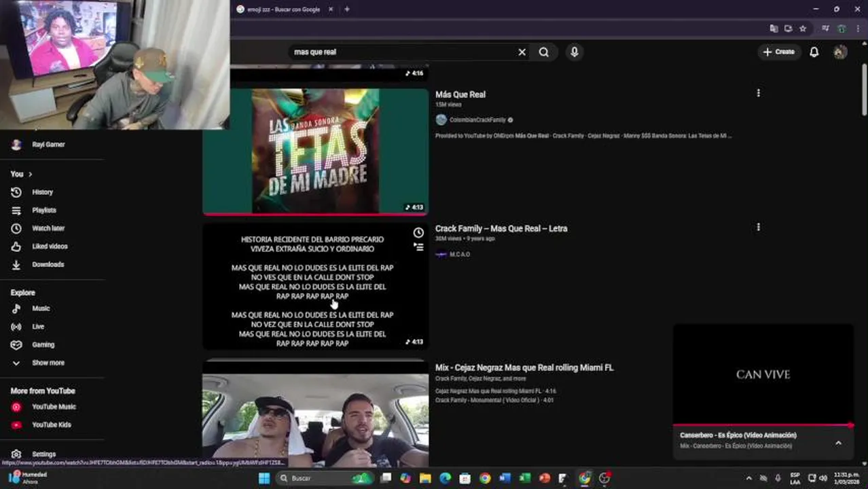Open YouTube Settings in the sidebar
This screenshot has height=489, width=868.
click(x=43, y=454)
